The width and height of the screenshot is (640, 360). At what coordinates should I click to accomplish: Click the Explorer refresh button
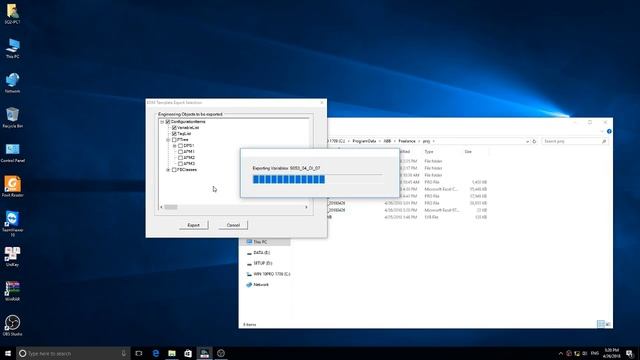534,141
